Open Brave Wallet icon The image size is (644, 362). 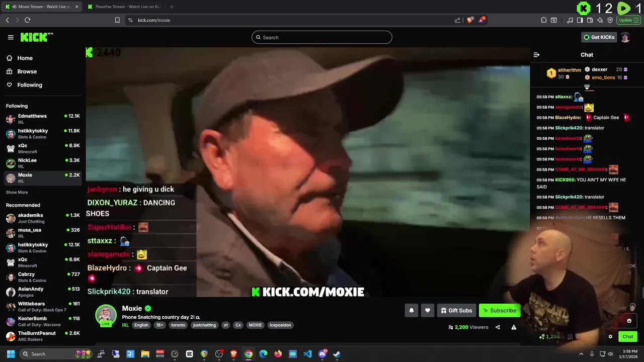point(590,20)
